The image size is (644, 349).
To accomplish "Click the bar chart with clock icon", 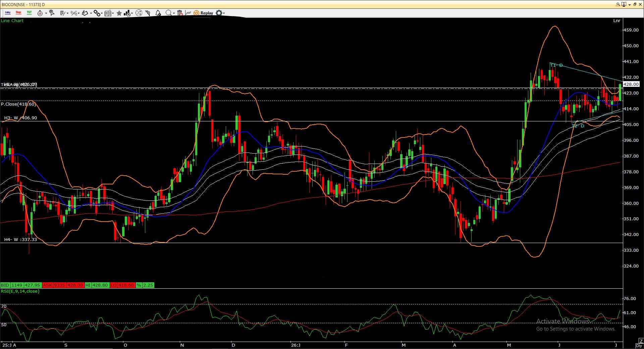I will 127,13.
